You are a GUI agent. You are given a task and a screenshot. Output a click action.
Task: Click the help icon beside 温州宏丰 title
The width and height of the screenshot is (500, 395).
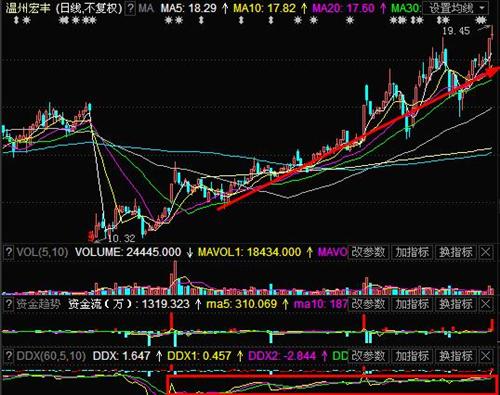(x=131, y=8)
